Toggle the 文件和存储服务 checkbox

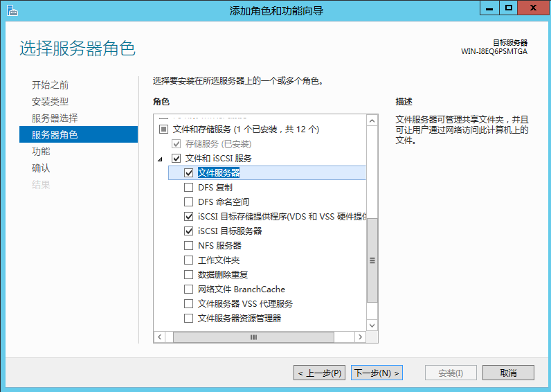[163, 130]
